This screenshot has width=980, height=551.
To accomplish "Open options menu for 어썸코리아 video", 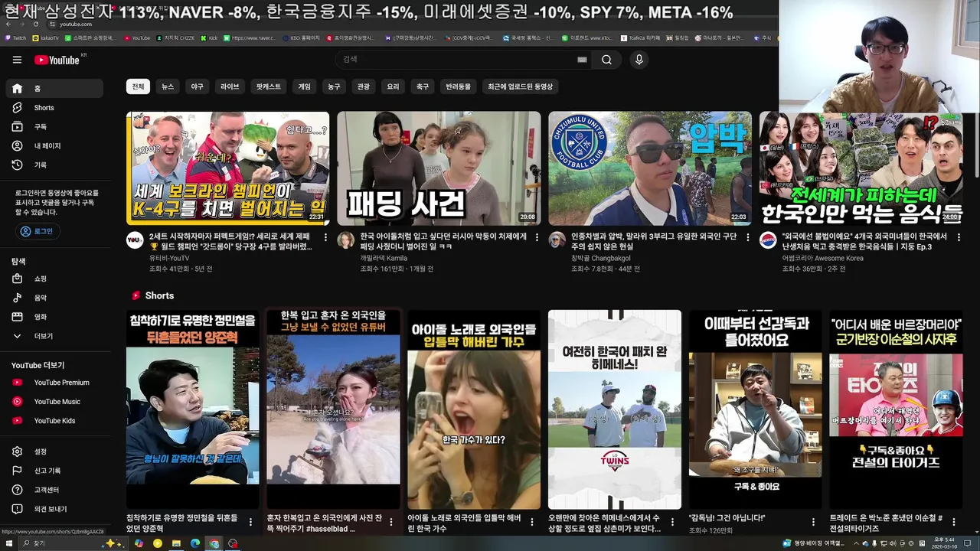I will coord(959,237).
